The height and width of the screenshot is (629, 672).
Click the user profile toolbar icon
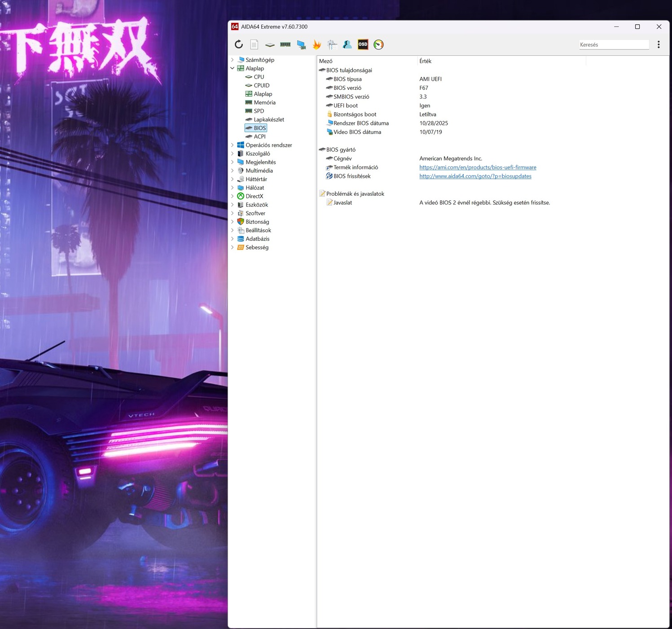[347, 44]
